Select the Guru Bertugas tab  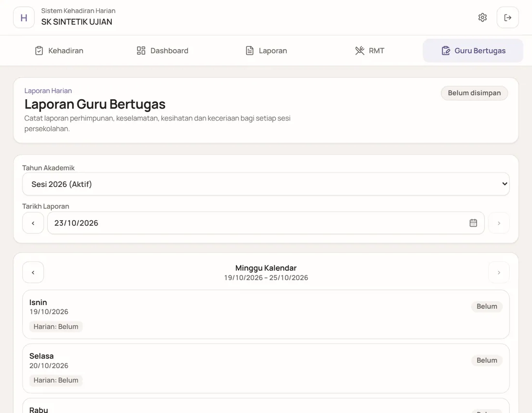[473, 51]
